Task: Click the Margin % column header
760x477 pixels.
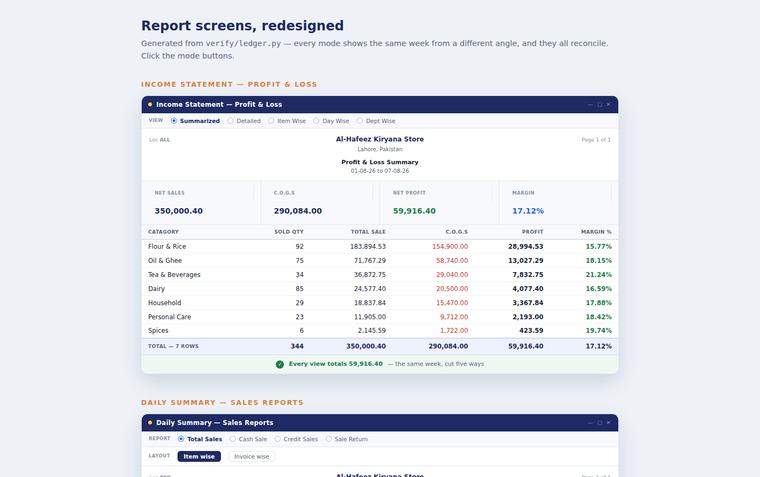Action: 596,232
